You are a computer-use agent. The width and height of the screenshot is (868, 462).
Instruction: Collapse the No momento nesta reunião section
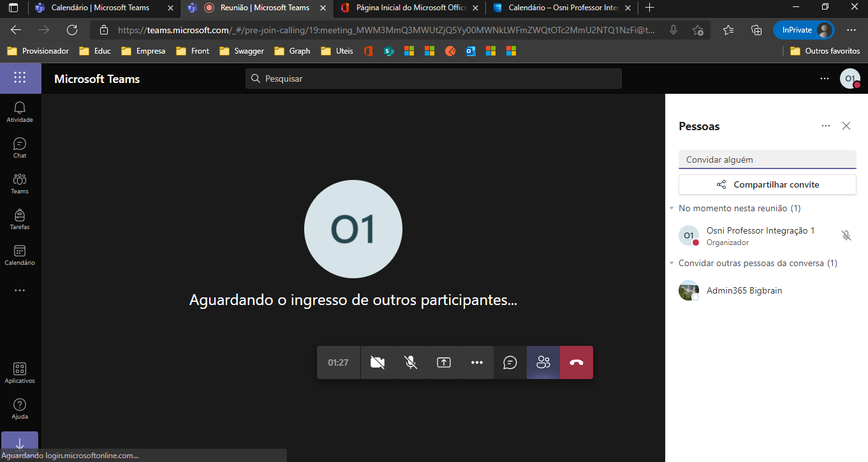click(672, 209)
